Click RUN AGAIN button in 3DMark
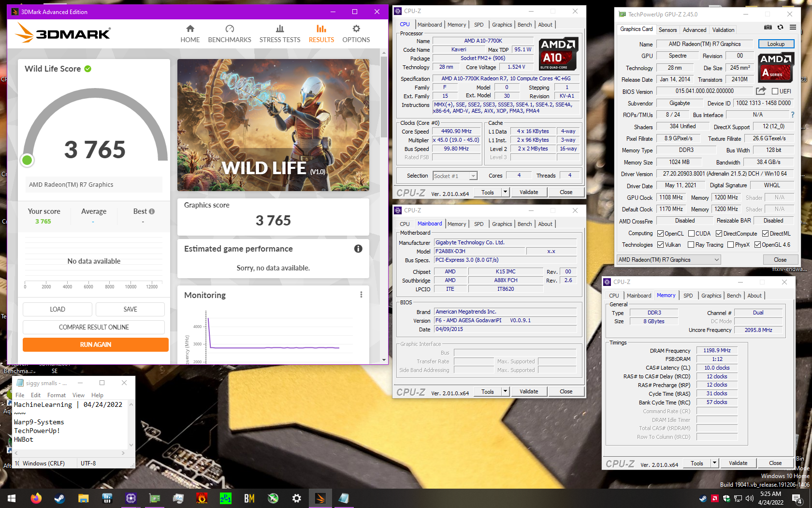The width and height of the screenshot is (812, 508). coord(96,344)
